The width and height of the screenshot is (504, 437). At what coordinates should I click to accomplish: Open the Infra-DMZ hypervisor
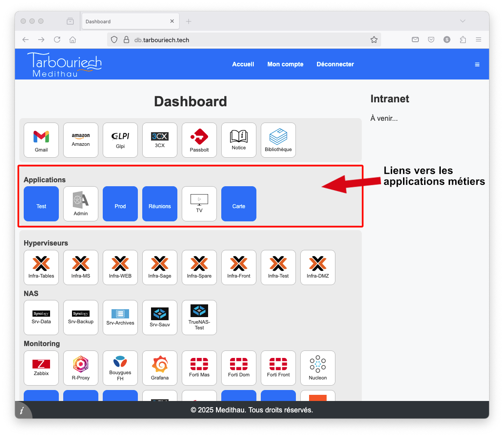[x=317, y=267]
